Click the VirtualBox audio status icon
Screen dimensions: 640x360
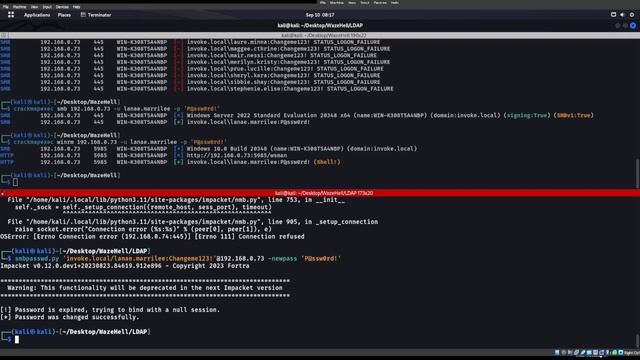(570, 352)
